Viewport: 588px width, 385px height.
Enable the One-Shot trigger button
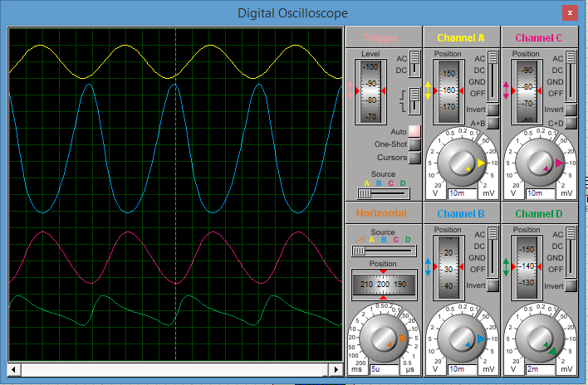(414, 144)
